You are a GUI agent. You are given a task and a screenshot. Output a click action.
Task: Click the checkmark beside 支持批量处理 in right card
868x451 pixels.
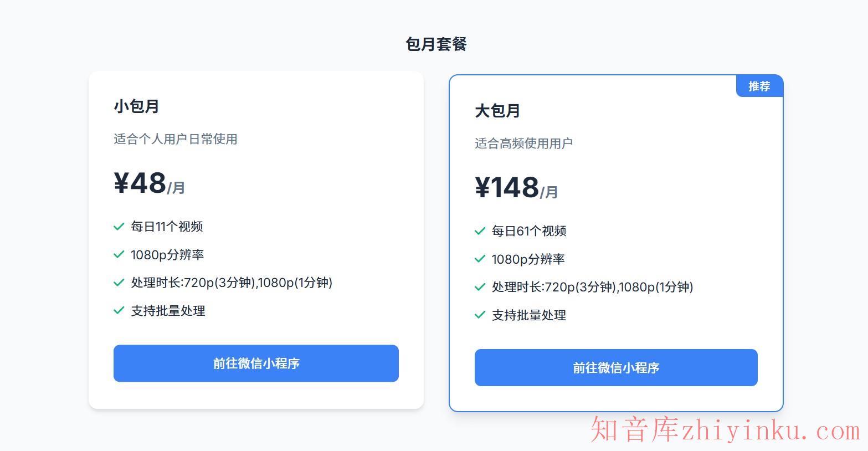[480, 315]
